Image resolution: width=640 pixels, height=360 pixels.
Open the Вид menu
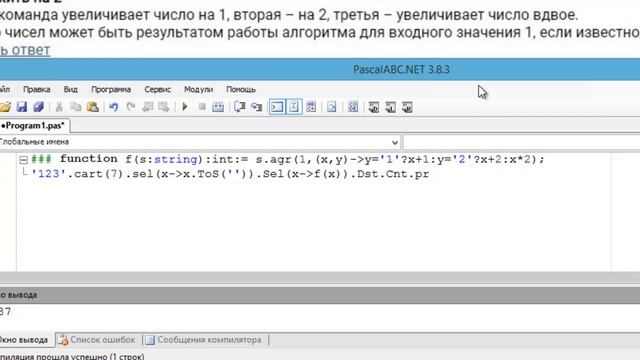(71, 89)
